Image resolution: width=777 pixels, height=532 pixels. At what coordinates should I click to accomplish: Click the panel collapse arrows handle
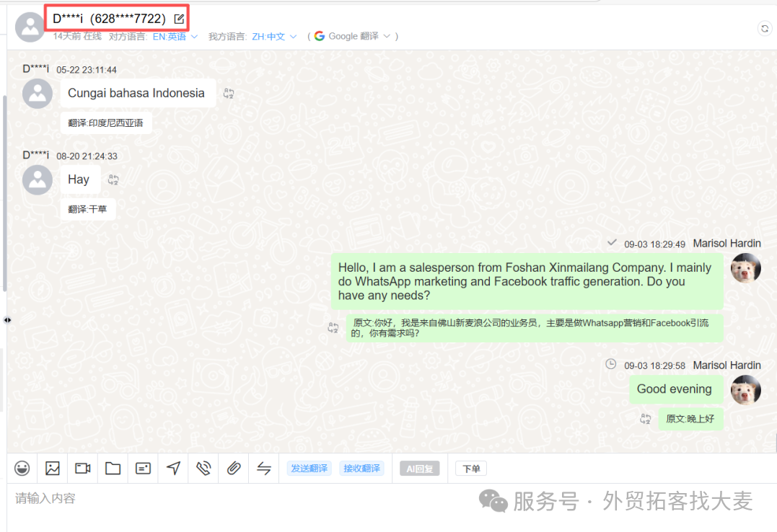click(x=7, y=320)
